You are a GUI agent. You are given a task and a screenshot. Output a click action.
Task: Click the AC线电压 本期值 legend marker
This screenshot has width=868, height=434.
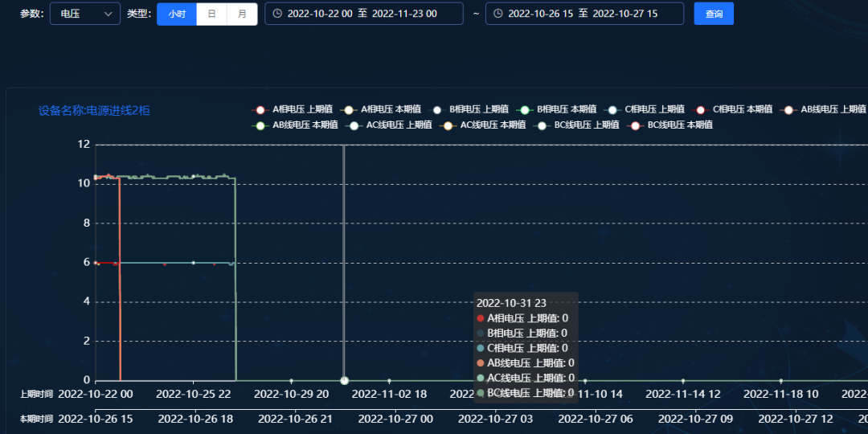pyautogui.click(x=448, y=125)
